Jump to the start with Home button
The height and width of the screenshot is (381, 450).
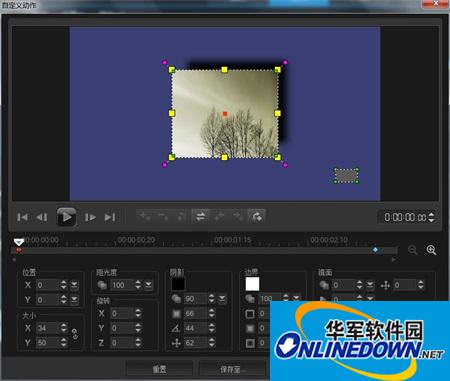click(22, 217)
